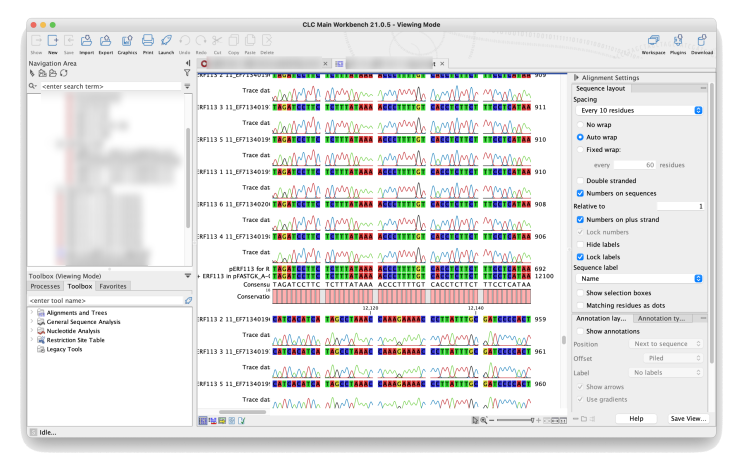
Task: Toggle Numbers on plus strand checkbox
Action: point(580,219)
